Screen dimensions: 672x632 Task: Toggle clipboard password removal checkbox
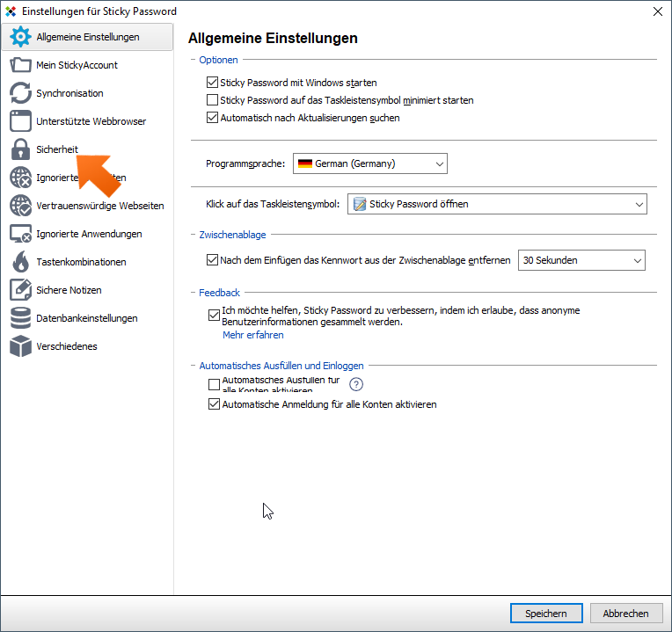[212, 260]
